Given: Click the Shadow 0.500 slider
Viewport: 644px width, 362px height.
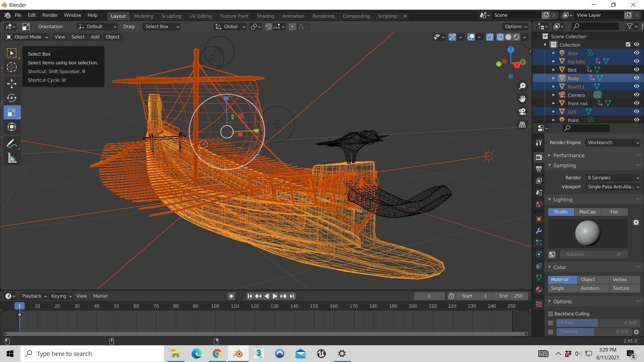Looking at the screenshot, I should point(594,332).
